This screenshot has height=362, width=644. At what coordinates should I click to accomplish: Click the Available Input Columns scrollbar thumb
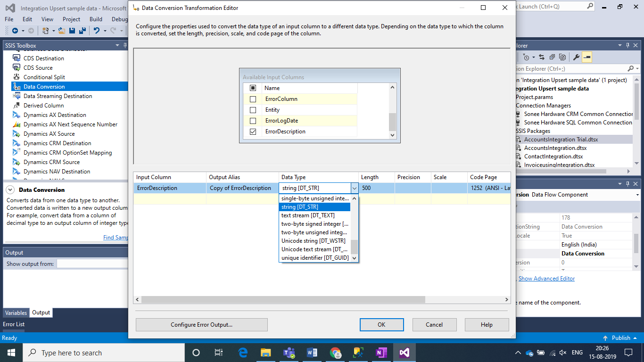[392, 122]
